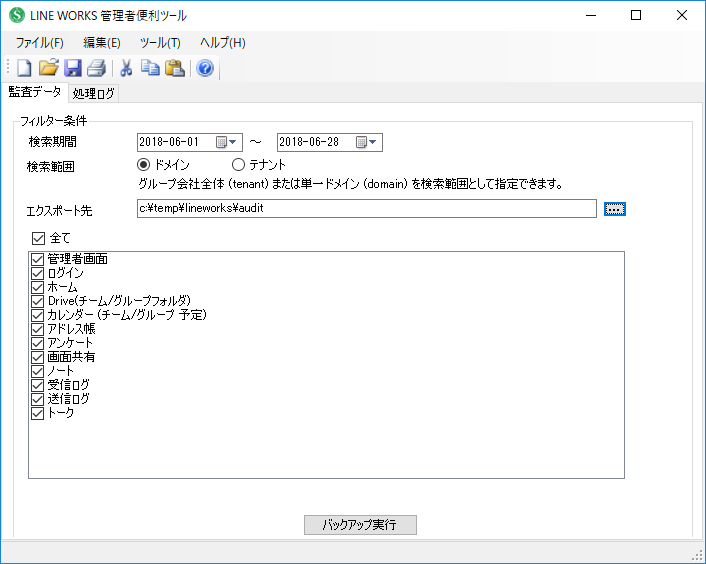This screenshot has width=706, height=564.
Task: Click the browse (...) button for export folder
Action: pyautogui.click(x=615, y=209)
